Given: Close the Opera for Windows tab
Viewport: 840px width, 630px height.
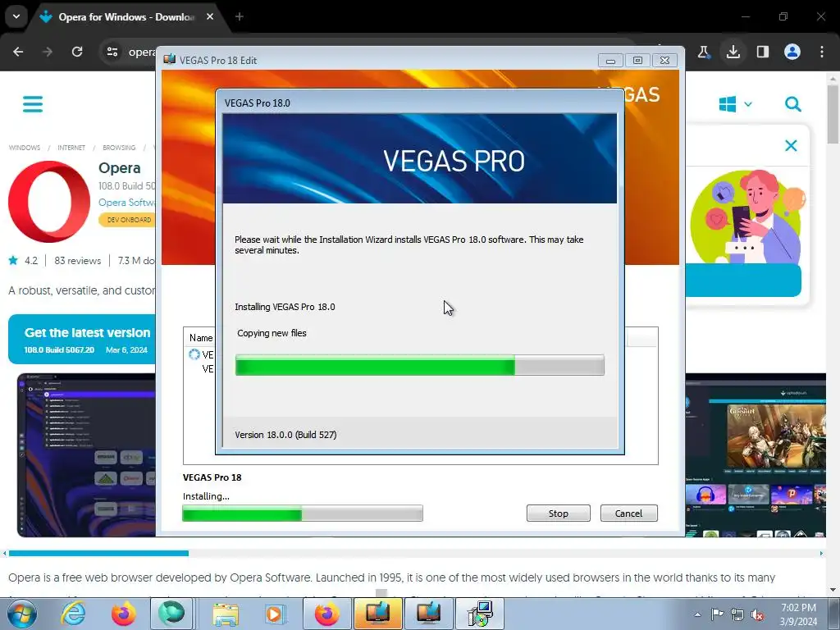Looking at the screenshot, I should click(210, 16).
